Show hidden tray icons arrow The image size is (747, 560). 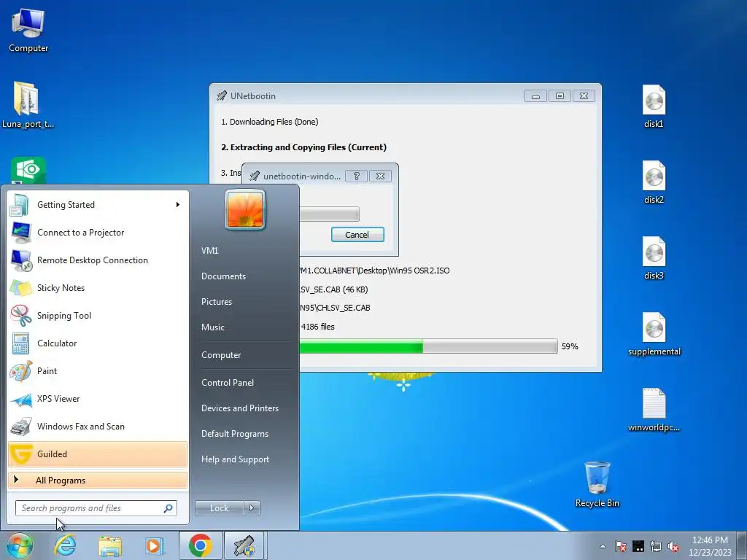pos(603,546)
